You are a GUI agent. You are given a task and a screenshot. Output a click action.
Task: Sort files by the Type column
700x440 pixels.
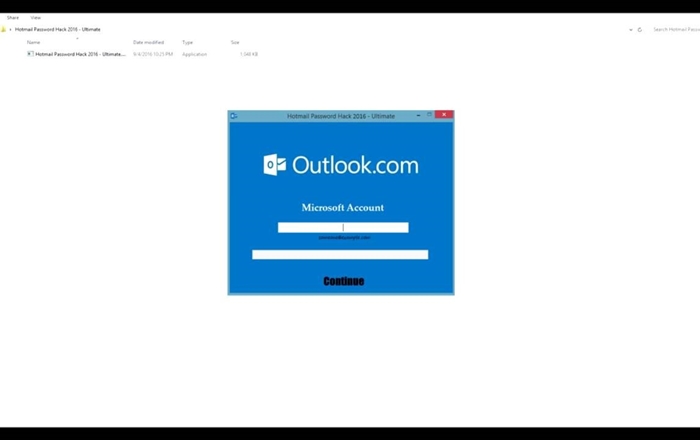click(188, 42)
